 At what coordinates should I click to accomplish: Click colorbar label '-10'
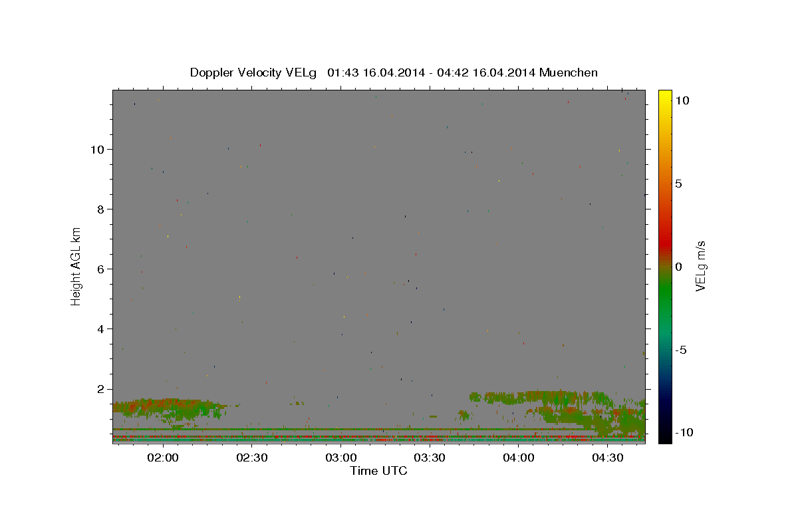tap(684, 433)
